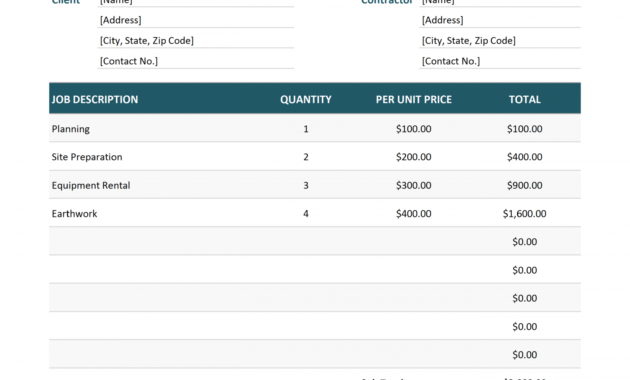Click the PER UNIT PRICE column header

click(x=413, y=99)
